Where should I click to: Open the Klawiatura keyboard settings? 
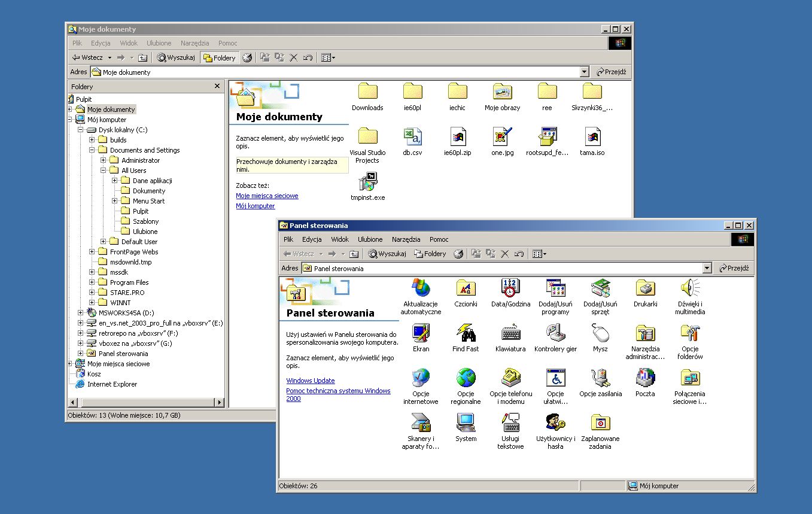510,333
